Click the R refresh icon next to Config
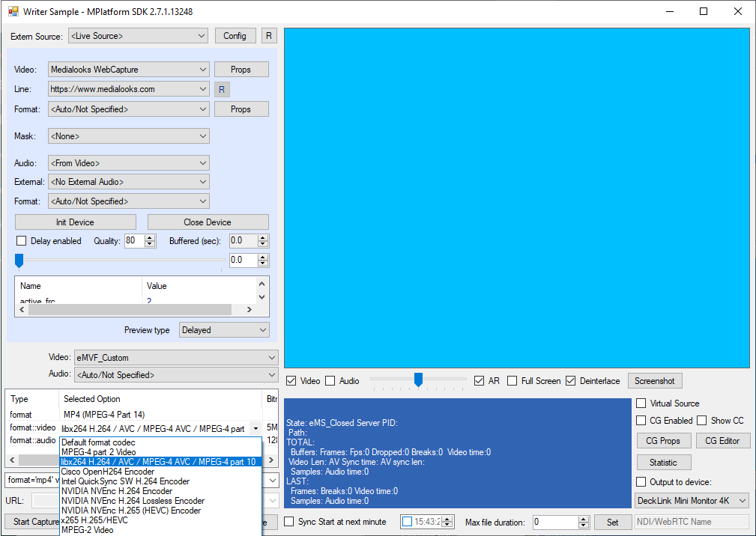The image size is (756, 536). coord(268,35)
